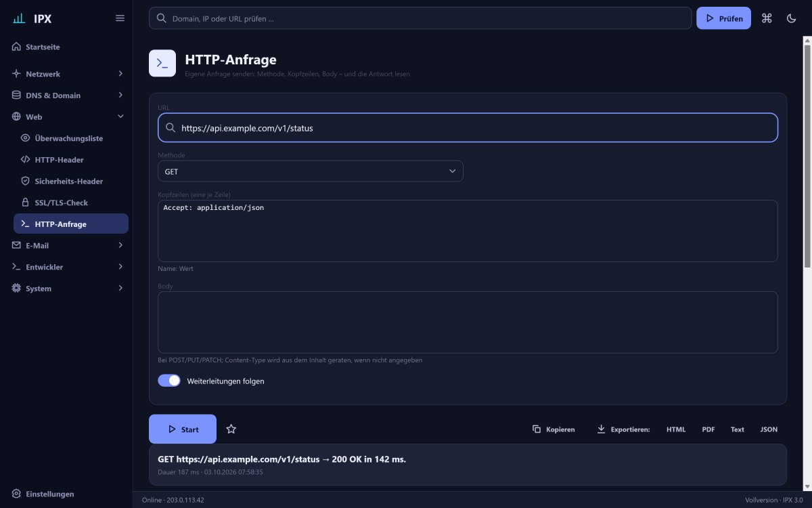Open the Methode GET dropdown

[x=311, y=171]
